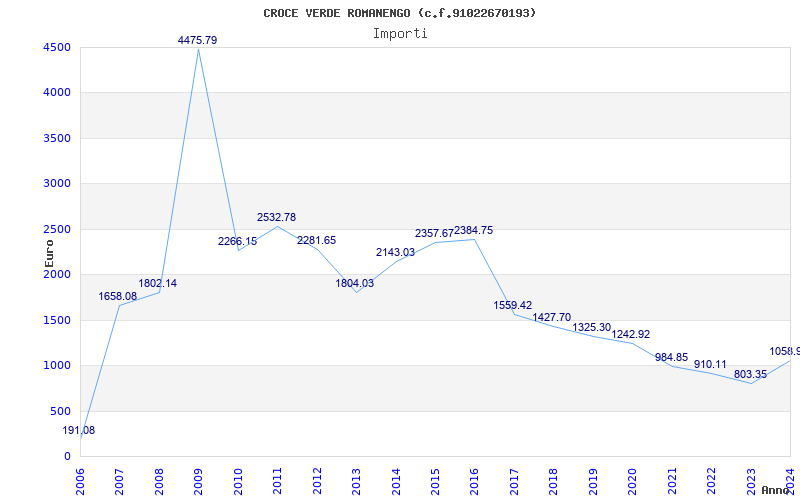
Task: Click the data label 1804.03
Action: pos(355,283)
